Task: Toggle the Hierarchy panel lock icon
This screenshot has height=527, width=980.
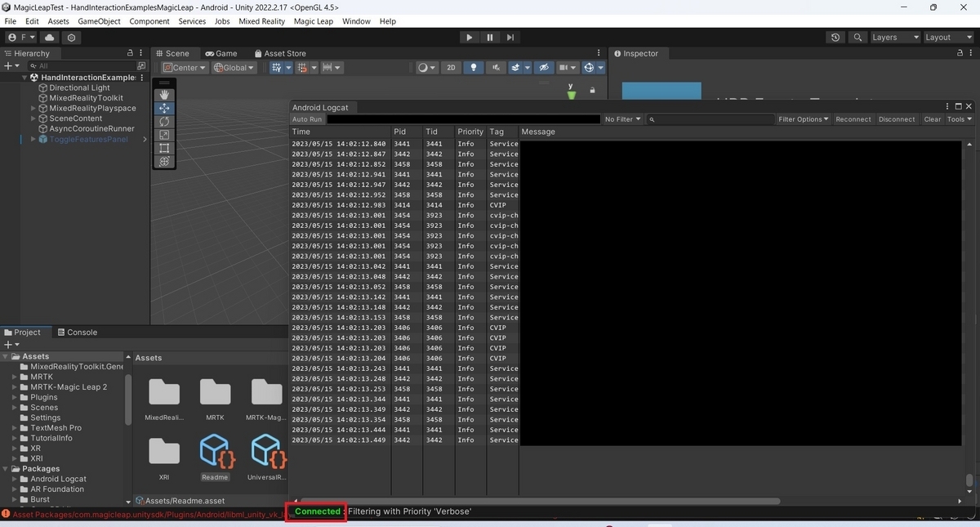Action: tap(131, 53)
